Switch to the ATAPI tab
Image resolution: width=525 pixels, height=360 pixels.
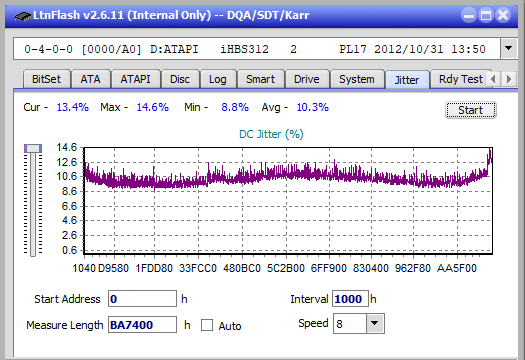coord(135,79)
